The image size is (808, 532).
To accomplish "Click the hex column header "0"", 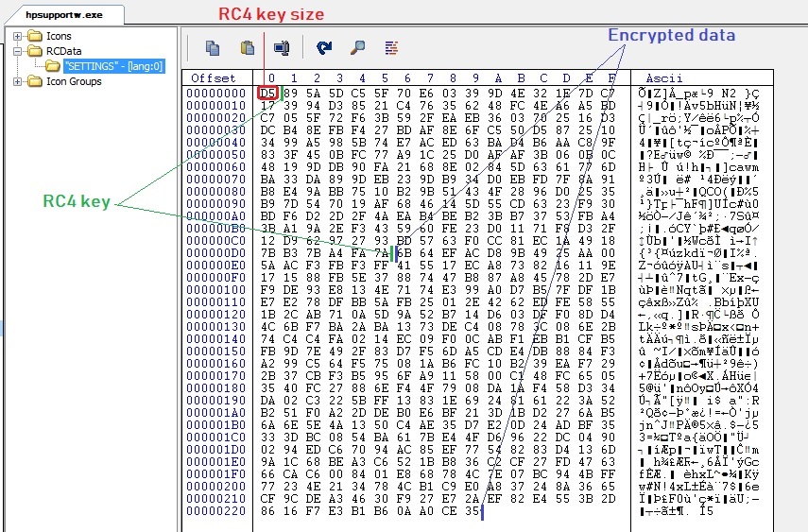I will click(271, 78).
